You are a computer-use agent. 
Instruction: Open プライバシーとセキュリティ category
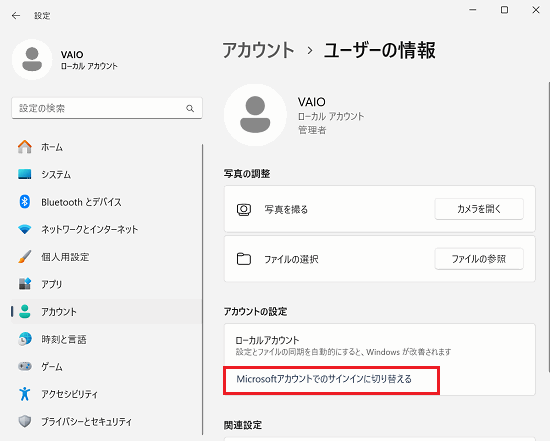point(107,421)
